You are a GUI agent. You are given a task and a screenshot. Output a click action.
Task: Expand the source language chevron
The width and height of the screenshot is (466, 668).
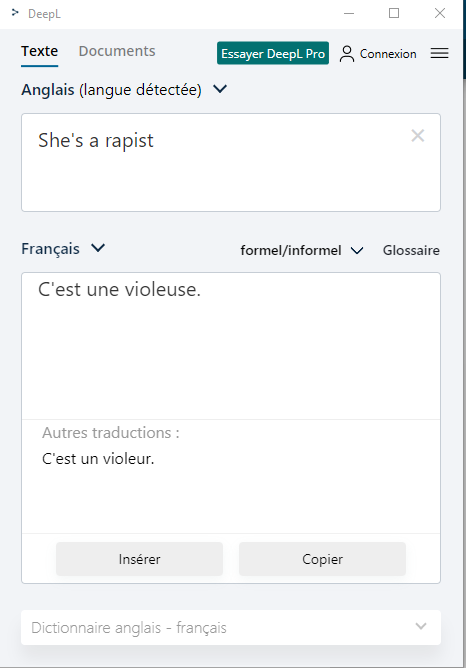click(x=220, y=89)
